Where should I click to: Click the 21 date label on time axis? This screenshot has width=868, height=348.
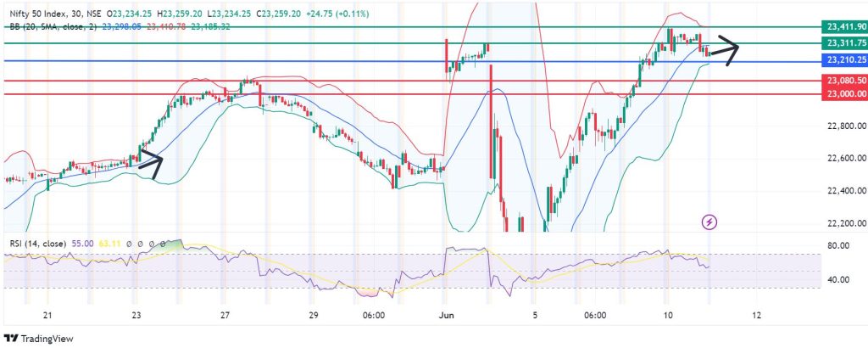tap(47, 315)
